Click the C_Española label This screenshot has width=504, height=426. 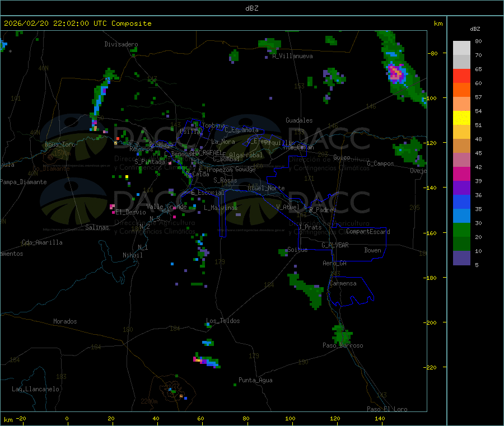[242, 130]
